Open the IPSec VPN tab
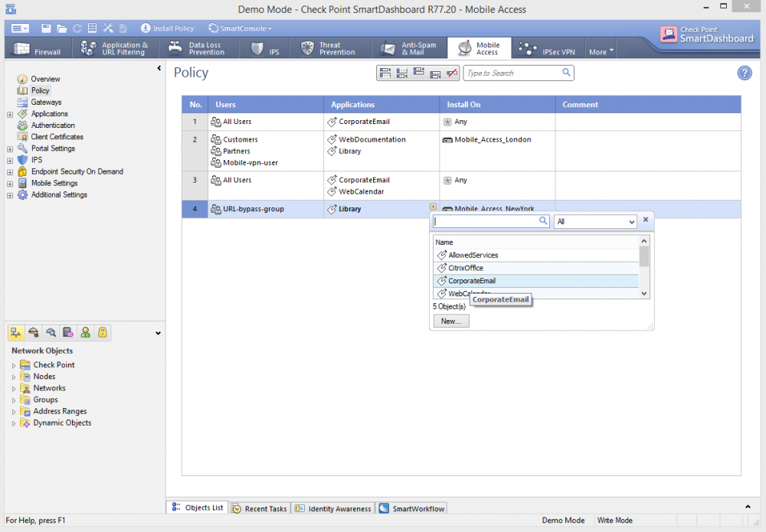 coord(547,48)
